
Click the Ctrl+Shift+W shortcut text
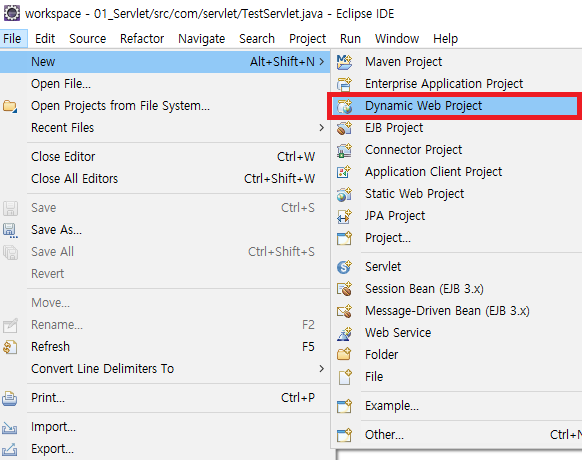coord(279,179)
